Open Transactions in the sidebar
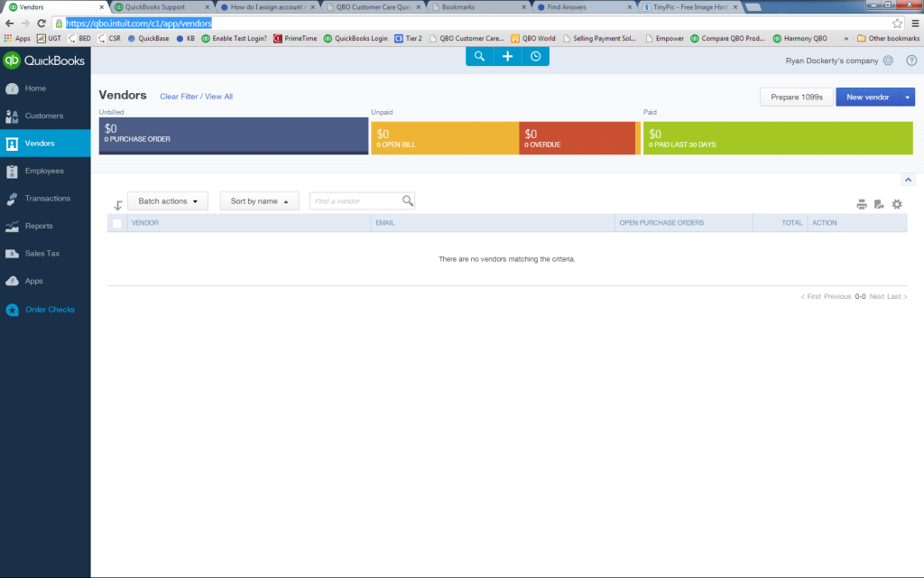The height and width of the screenshot is (578, 924). coord(45,198)
